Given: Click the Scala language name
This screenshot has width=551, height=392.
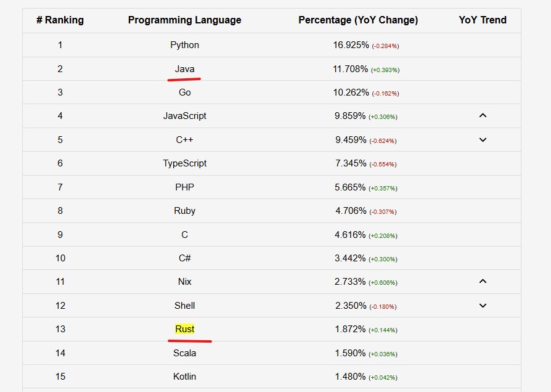Looking at the screenshot, I should (x=184, y=353).
